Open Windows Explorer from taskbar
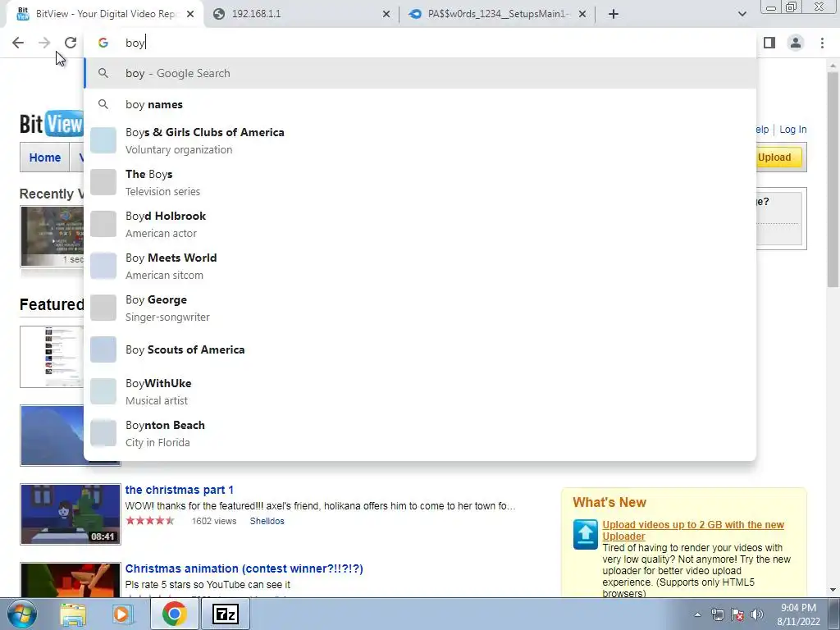 click(73, 614)
